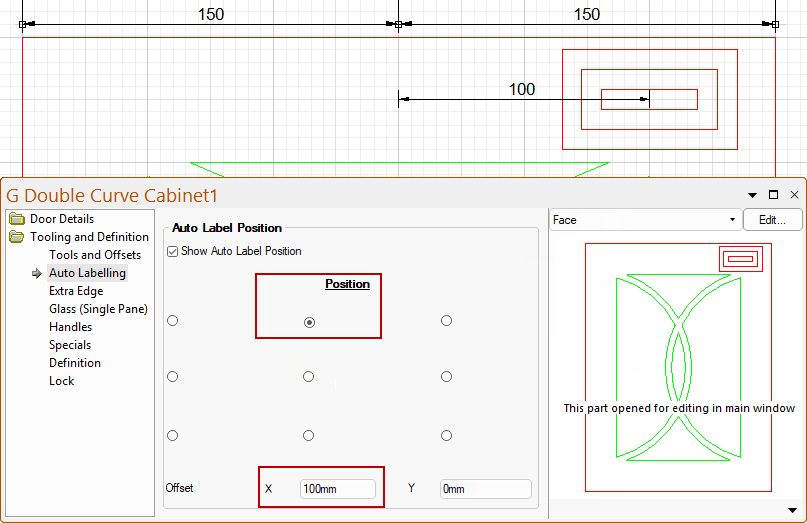Select the bottom-center position radio button
Image resolution: width=807 pixels, height=523 pixels.
click(x=309, y=436)
